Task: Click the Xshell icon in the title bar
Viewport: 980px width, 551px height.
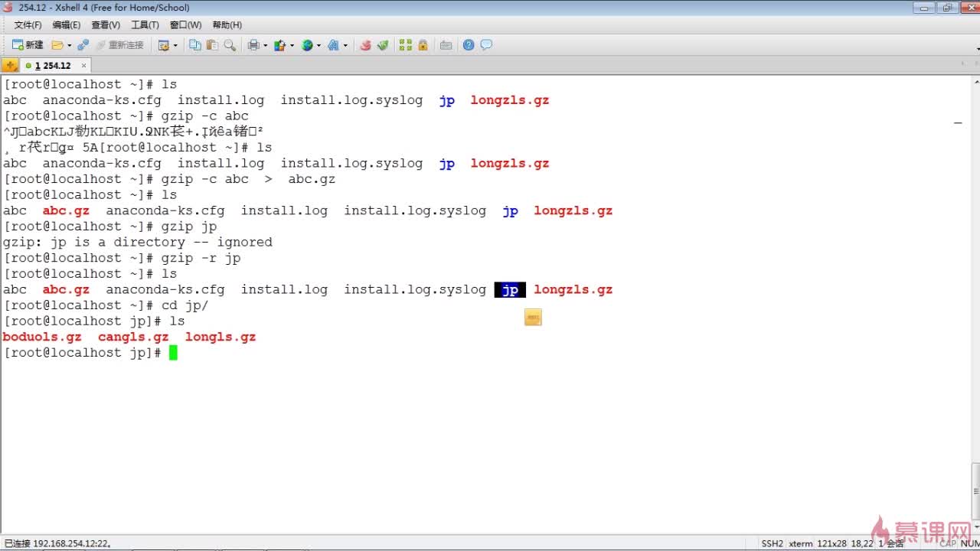Action: [8, 8]
